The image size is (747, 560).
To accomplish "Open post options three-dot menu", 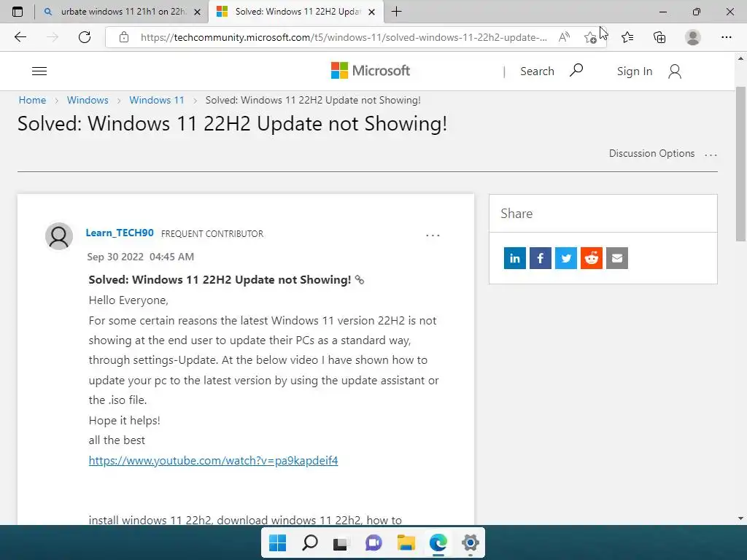I will tap(433, 236).
